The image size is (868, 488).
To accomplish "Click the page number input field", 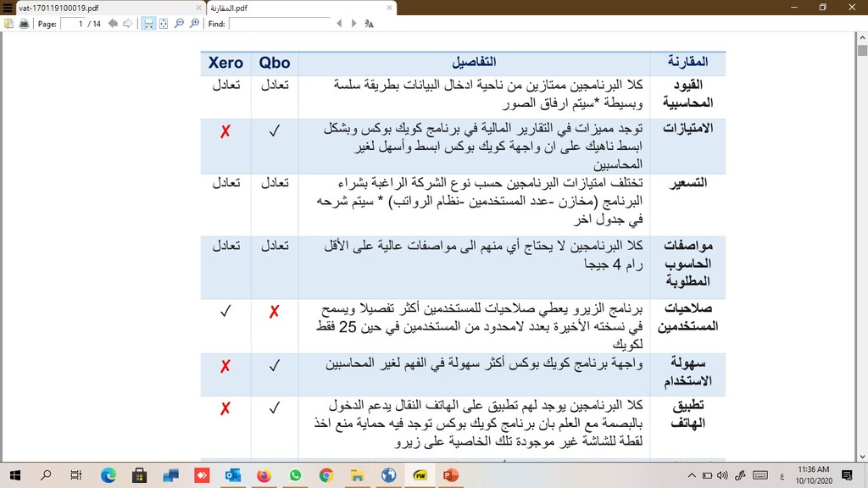I will [x=73, y=24].
